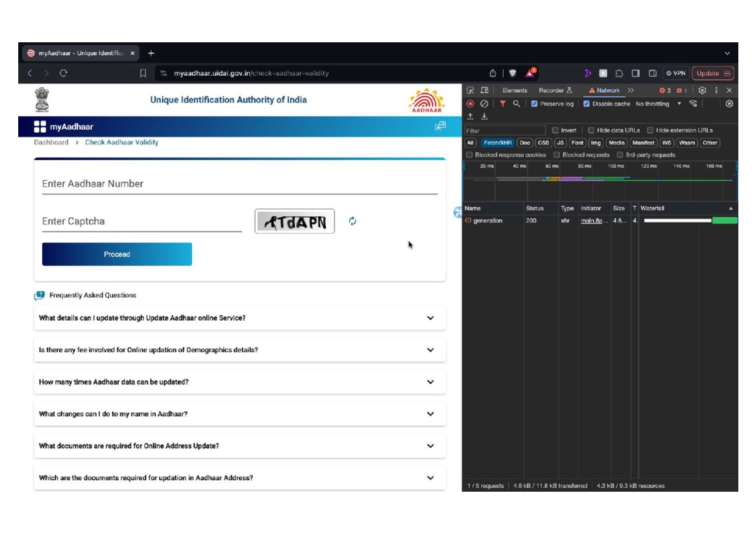
Task: Enable the Invert filter checkbox
Action: [x=556, y=130]
